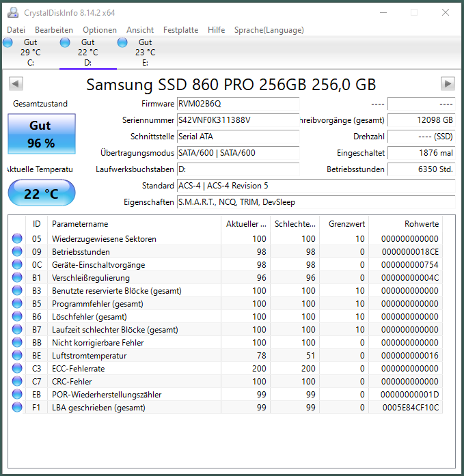Open the Sprache(Language) menu
The image size is (464, 476).
[x=269, y=30]
